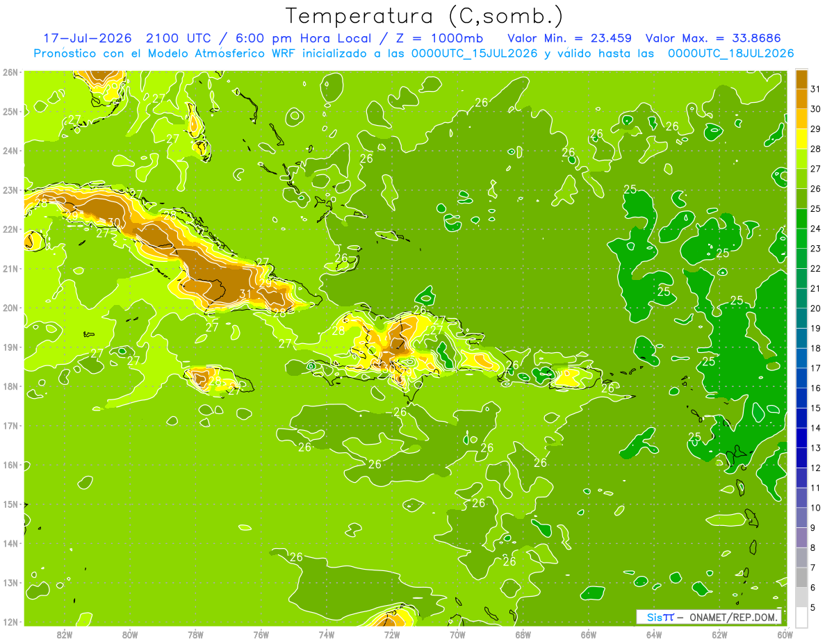Viewport: 834px width, 644px height.
Task: Click the "20N" latitude axis label
Action: tap(10, 308)
